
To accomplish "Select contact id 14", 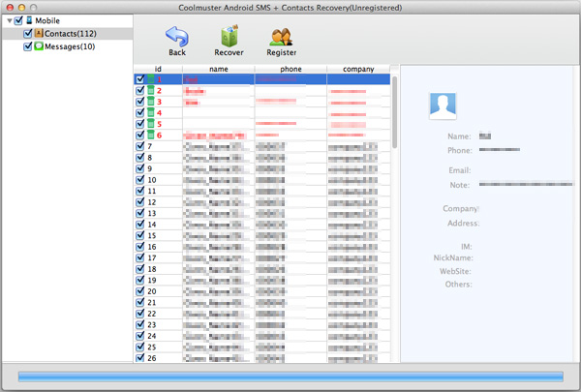I will click(x=262, y=225).
